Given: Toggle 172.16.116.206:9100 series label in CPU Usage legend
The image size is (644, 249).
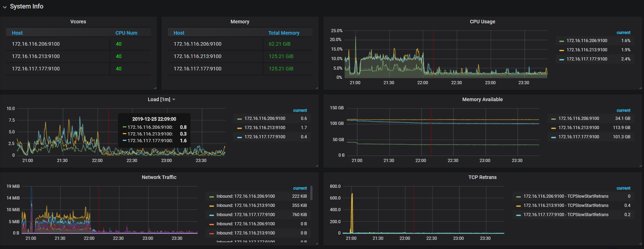Looking at the screenshot, I should (x=587, y=41).
